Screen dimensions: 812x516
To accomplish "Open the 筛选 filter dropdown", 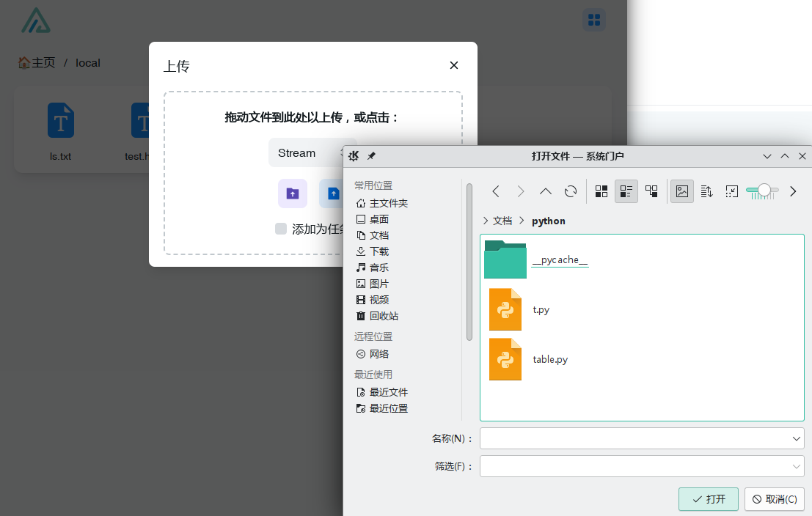I will pos(797,466).
